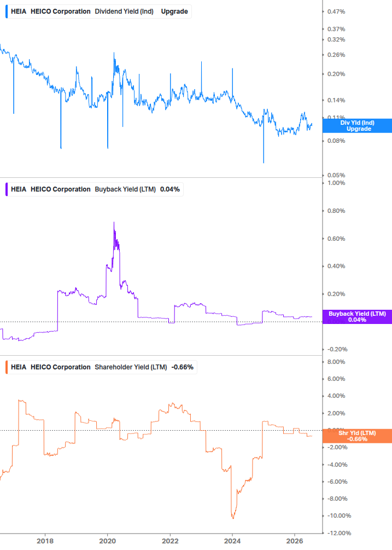Image resolution: width=392 pixels, height=550 pixels.
Task: Click the Dividend Yield (Ind) metric label
Action: [124, 11]
